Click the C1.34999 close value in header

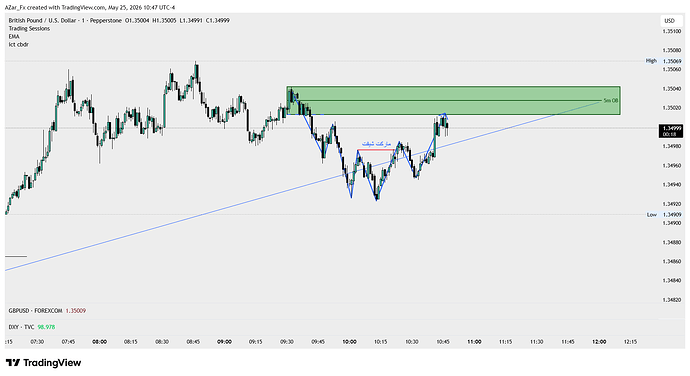click(217, 21)
